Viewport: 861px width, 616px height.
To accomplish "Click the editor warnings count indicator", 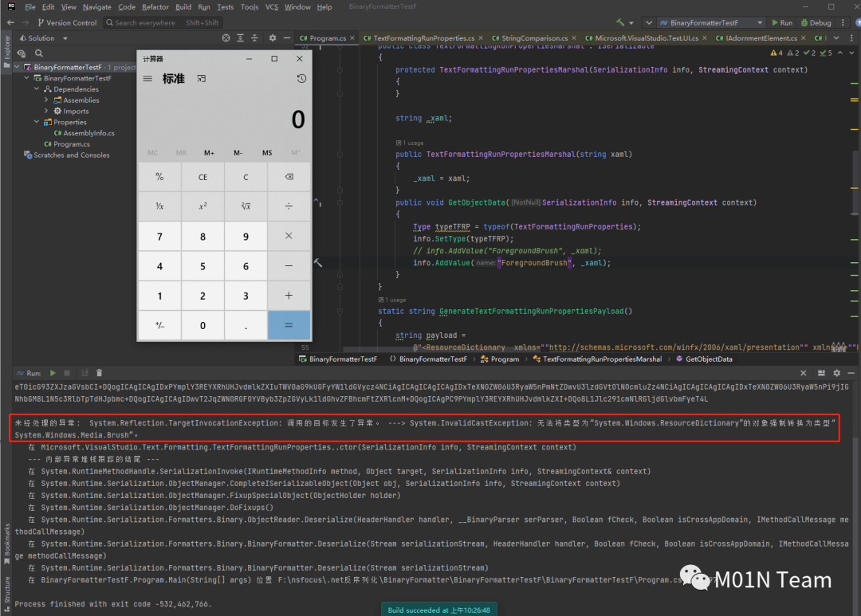I will [777, 53].
